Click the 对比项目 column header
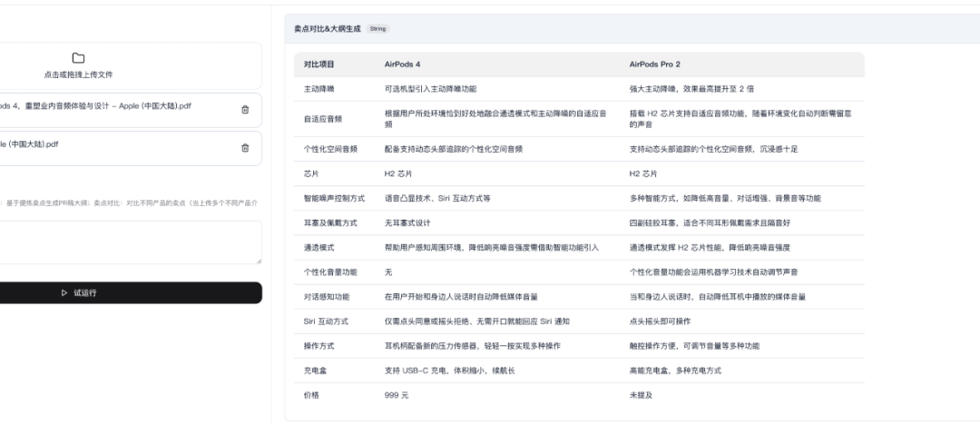The height and width of the screenshot is (425, 980). [319, 64]
